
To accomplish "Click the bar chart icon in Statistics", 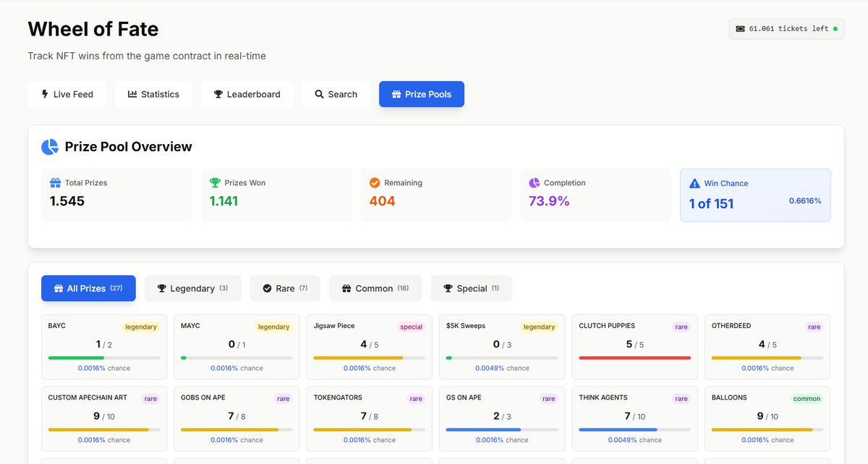I will point(132,94).
